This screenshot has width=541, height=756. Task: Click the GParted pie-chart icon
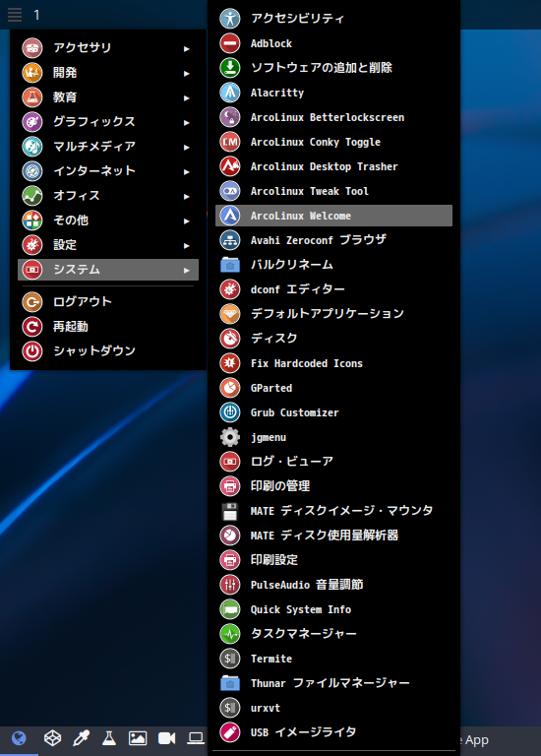tap(230, 388)
